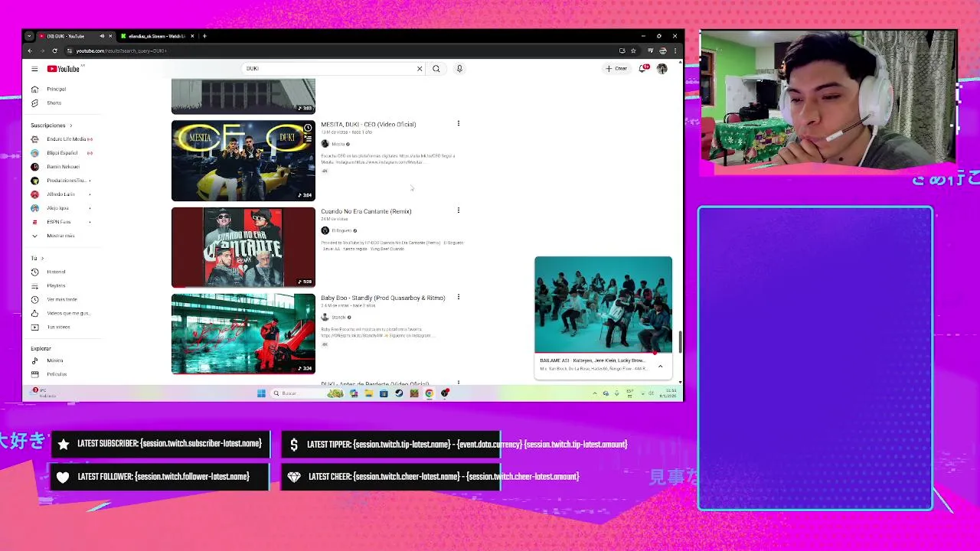
Task: Click the magnifier search button
Action: pyautogui.click(x=436, y=69)
